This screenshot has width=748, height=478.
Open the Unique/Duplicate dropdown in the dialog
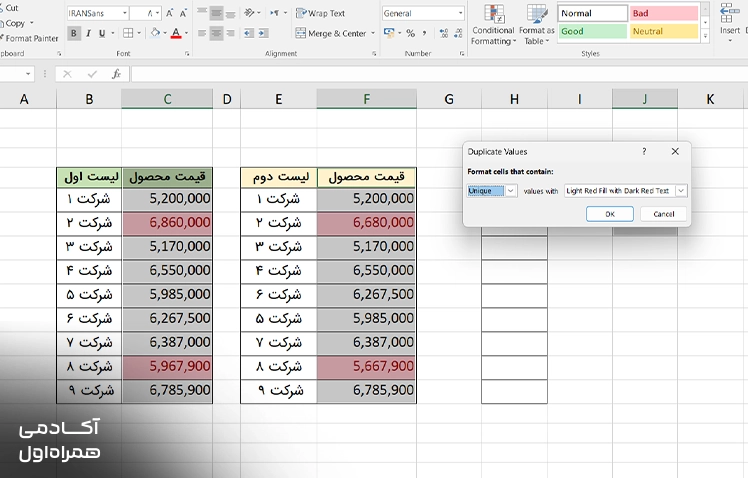click(x=510, y=191)
